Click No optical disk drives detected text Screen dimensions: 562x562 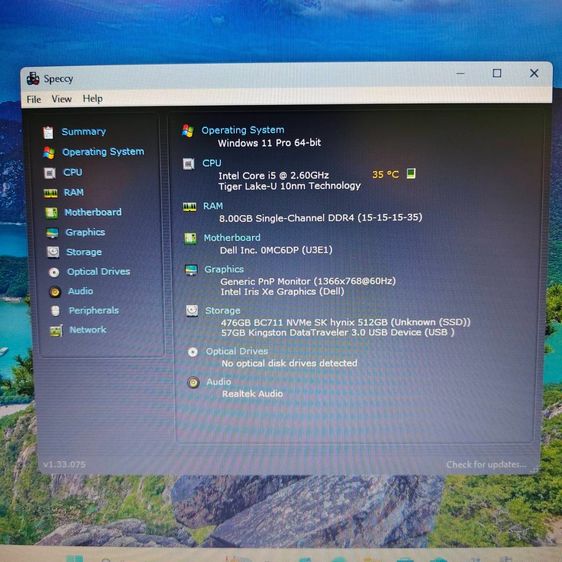(x=290, y=363)
